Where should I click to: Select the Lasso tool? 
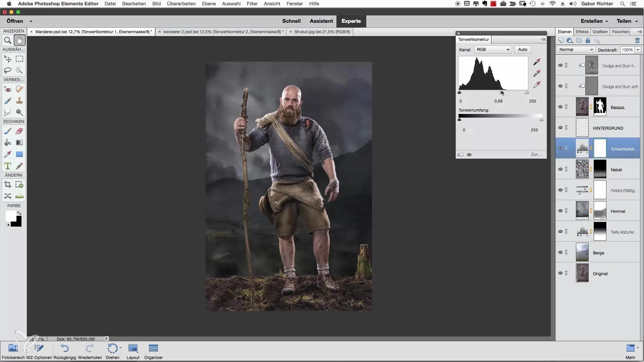(7, 70)
